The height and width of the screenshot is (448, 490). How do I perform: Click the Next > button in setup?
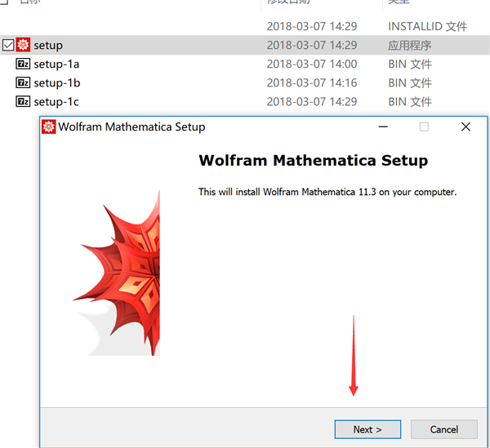tap(367, 429)
